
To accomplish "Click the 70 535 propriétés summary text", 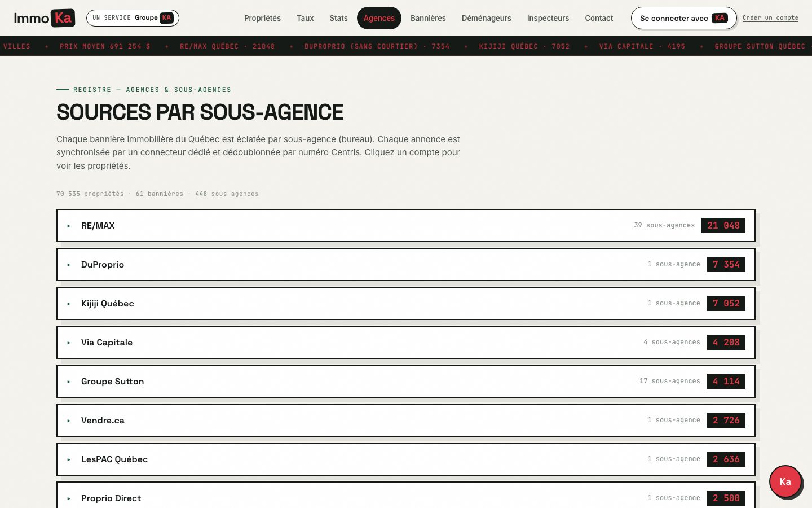I will click(90, 194).
